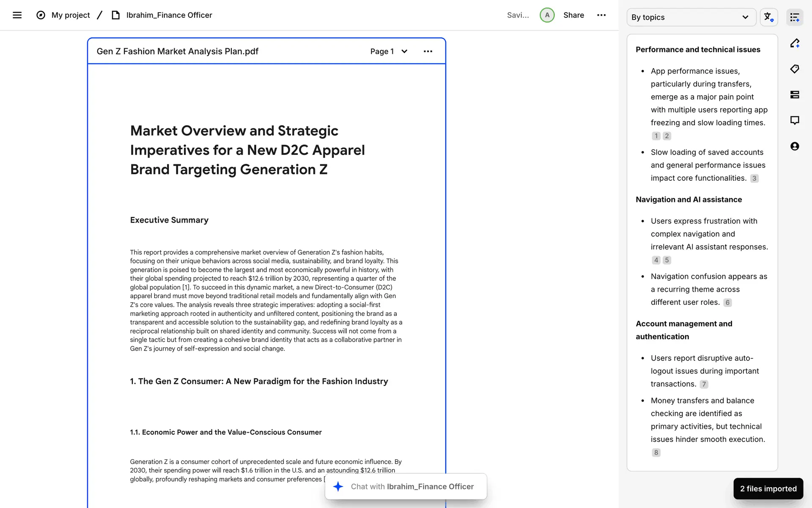812x508 pixels.
Task: Click the Share button
Action: coord(573,15)
